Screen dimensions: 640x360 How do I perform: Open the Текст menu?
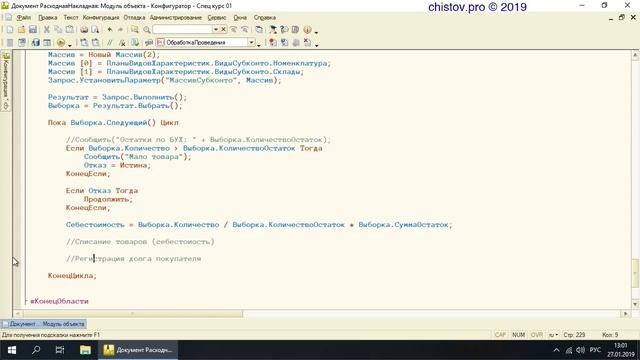click(71, 18)
